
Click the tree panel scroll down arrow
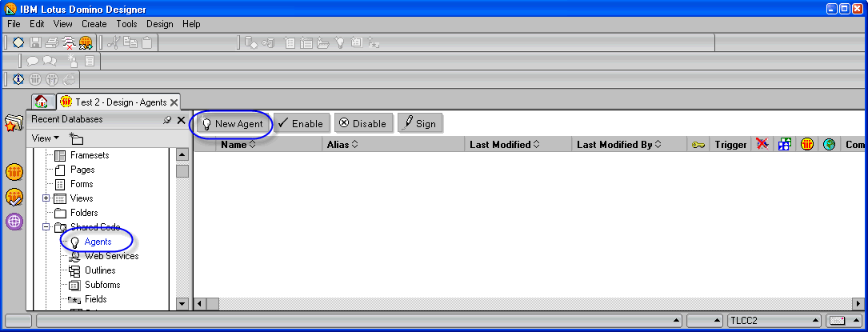pos(182,303)
